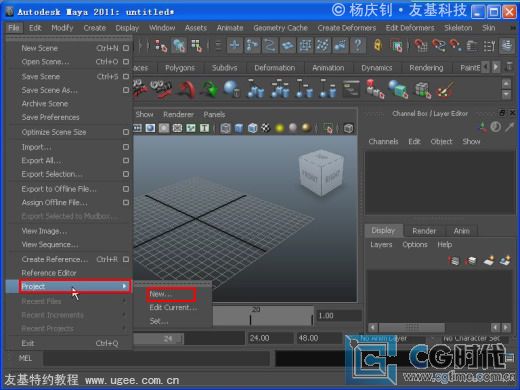Screen dimensions: 520x390
Task: Click the question mark help icon in status line
Action: tap(357, 45)
